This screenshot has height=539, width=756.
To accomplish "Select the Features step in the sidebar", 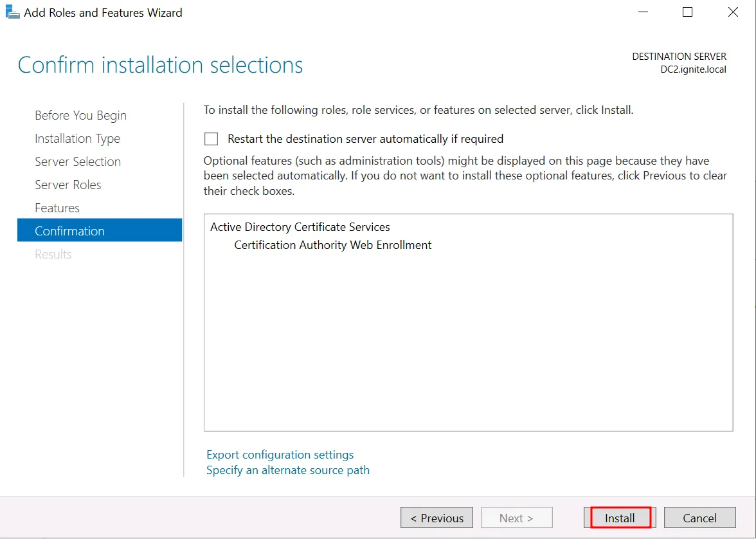I will [57, 208].
